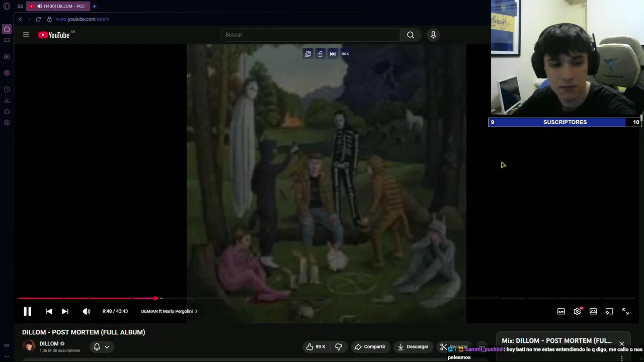644x362 pixels.
Task: Open a new tab with plus button
Action: 94,7
